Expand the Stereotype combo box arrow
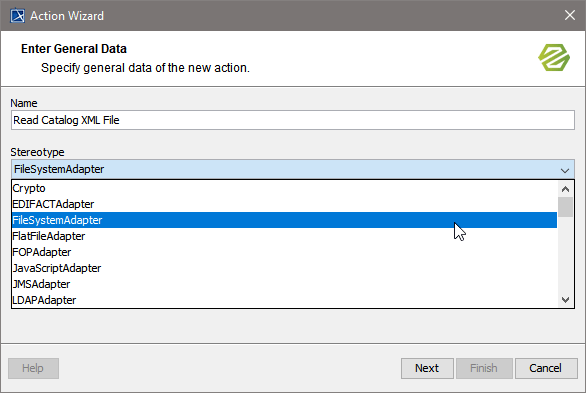Screen dimensions: 586x393 click(x=565, y=170)
